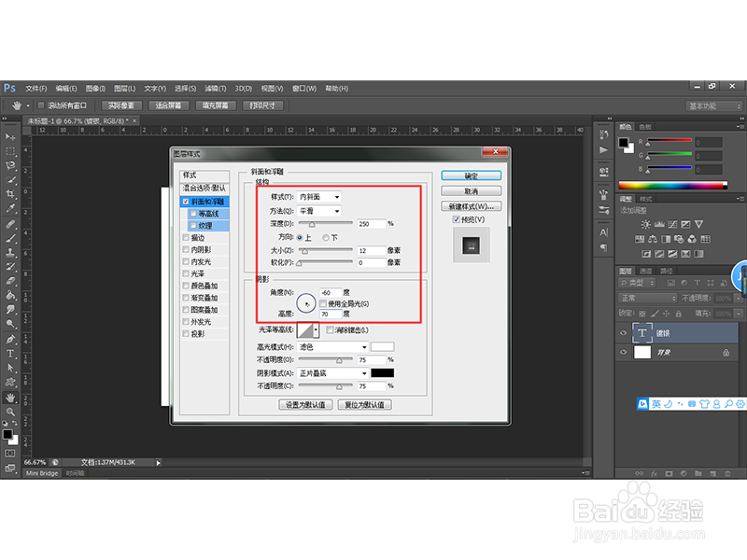Enable the 内阴影 effect checkbox
Screen dimensions: 747x560
pos(186,249)
